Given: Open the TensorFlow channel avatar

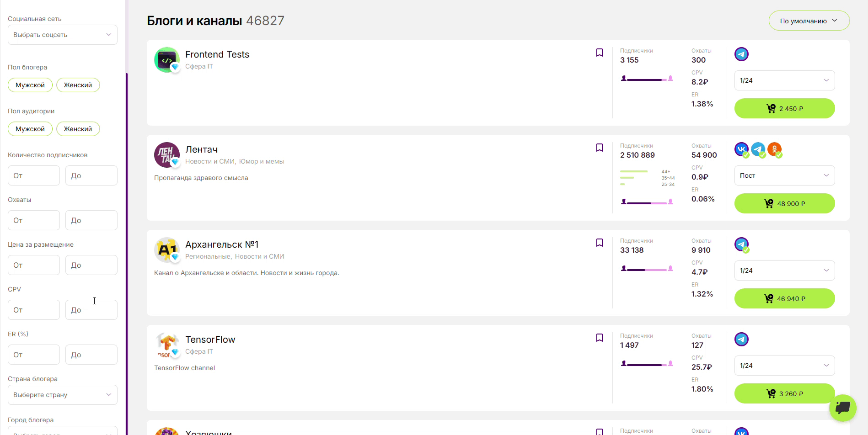Looking at the screenshot, I should coord(167,345).
